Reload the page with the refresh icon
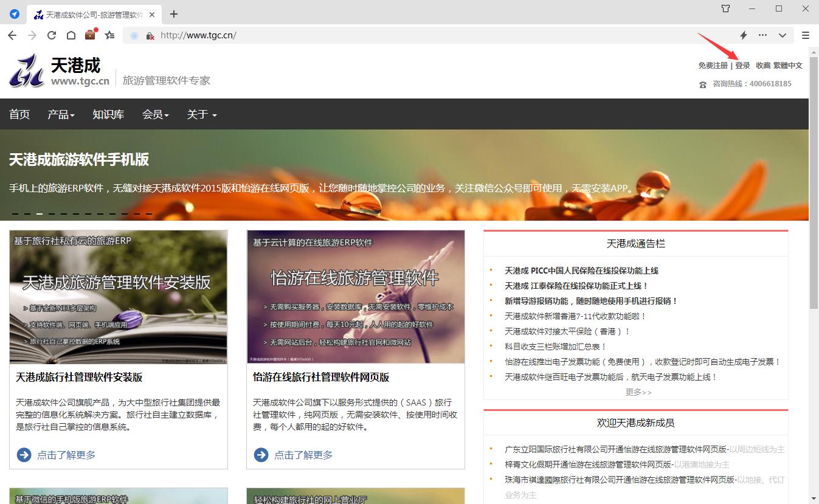 pos(52,35)
